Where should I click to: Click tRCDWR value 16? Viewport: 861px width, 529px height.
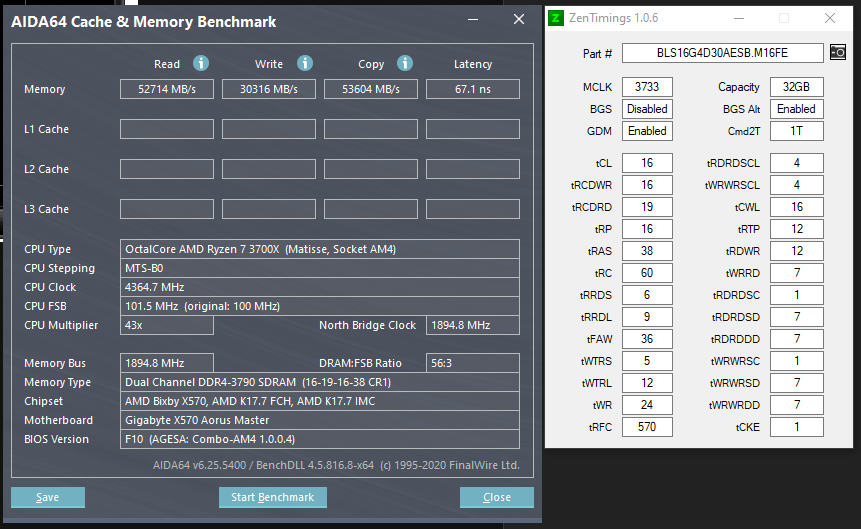647,185
